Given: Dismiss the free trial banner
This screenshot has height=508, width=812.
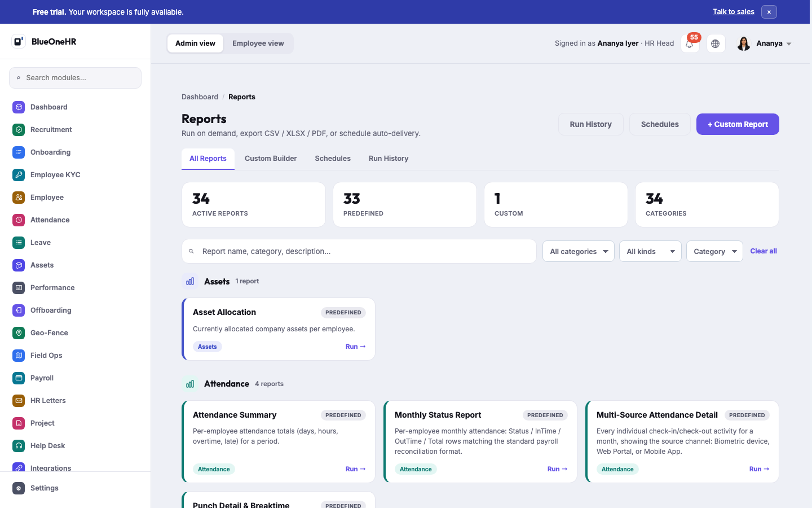Looking at the screenshot, I should click(769, 12).
